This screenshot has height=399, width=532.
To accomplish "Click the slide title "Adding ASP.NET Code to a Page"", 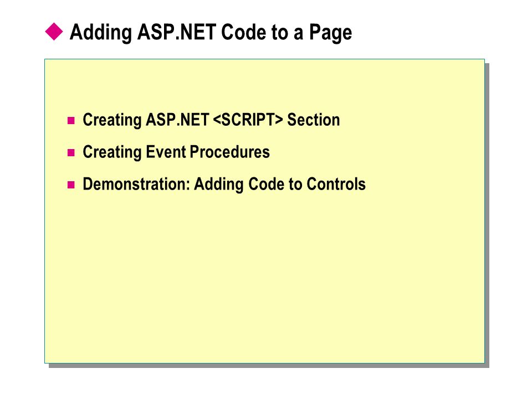I will click(211, 33).
